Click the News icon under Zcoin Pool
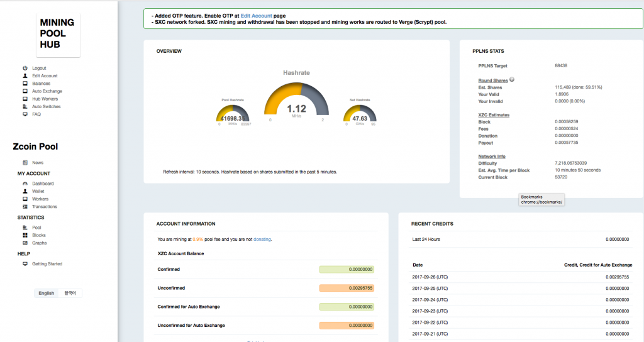Image resolution: width=644 pixels, height=342 pixels. coord(25,163)
